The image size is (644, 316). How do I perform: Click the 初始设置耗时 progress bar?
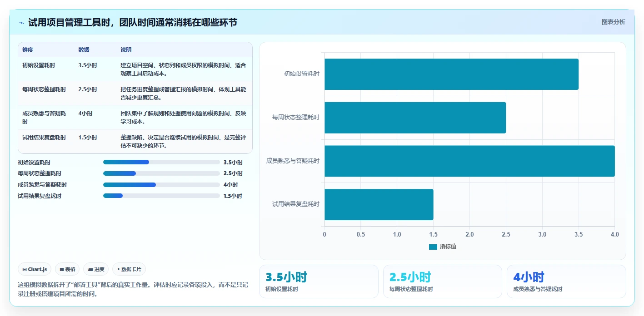point(161,162)
